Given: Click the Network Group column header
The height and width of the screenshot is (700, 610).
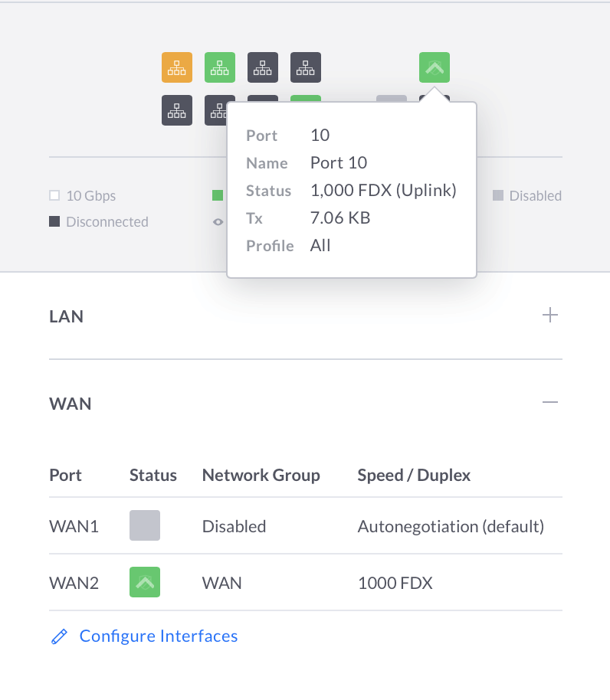Looking at the screenshot, I should (261, 476).
